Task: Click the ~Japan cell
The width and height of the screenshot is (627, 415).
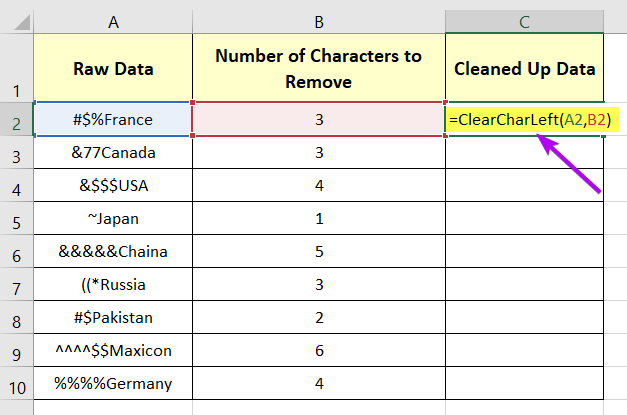Action: [113, 218]
